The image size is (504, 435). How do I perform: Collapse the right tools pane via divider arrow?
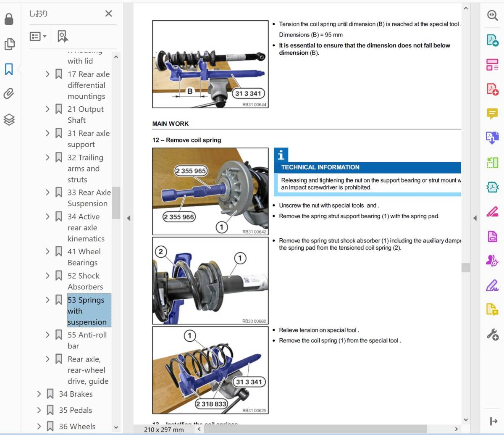tap(475, 218)
